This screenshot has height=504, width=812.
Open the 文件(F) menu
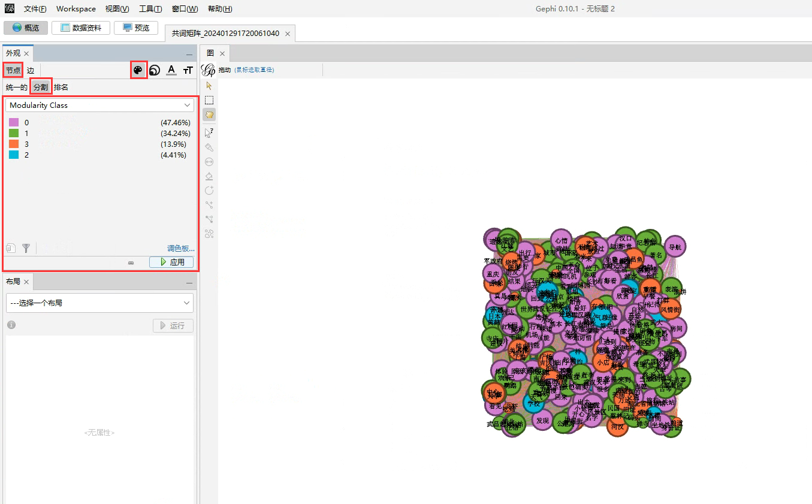[x=35, y=9]
